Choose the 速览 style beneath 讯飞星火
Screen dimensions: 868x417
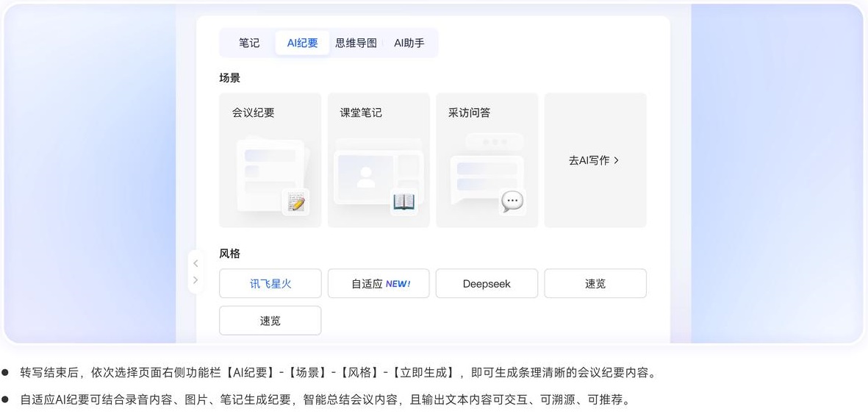click(270, 321)
